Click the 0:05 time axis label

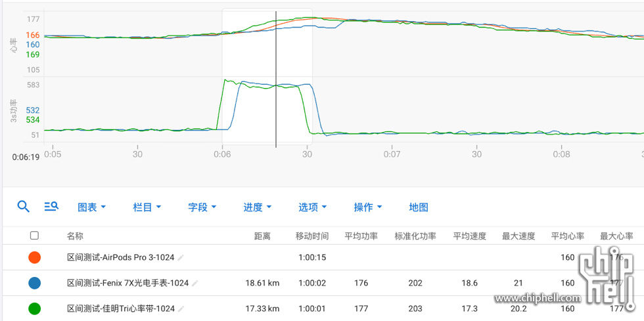click(x=53, y=154)
